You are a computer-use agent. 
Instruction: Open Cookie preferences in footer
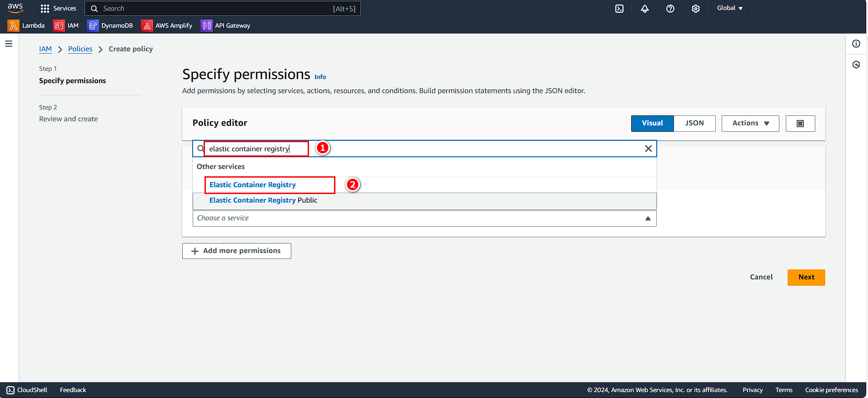tap(832, 390)
